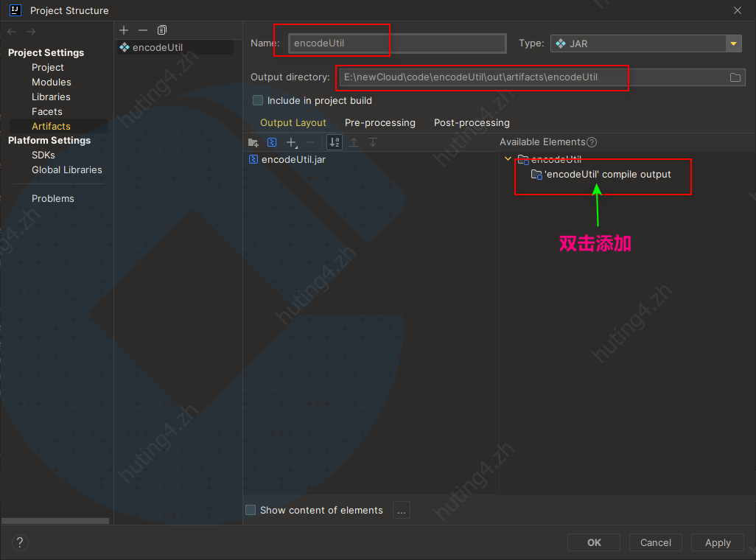Click the Back navigation arrow
Screen dimensions: 756x560
(x=12, y=32)
